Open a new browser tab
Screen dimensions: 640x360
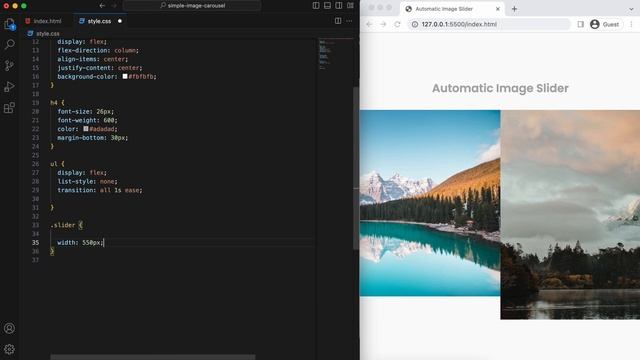point(514,9)
